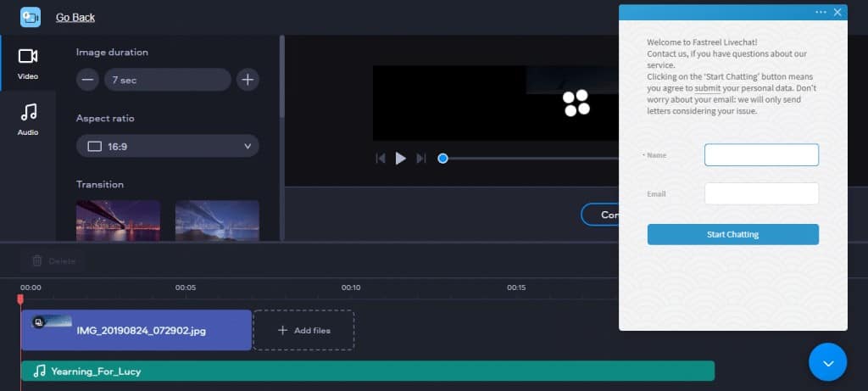The width and height of the screenshot is (868, 391).
Task: Click the 00:10 timeline mark
Action: pos(351,288)
